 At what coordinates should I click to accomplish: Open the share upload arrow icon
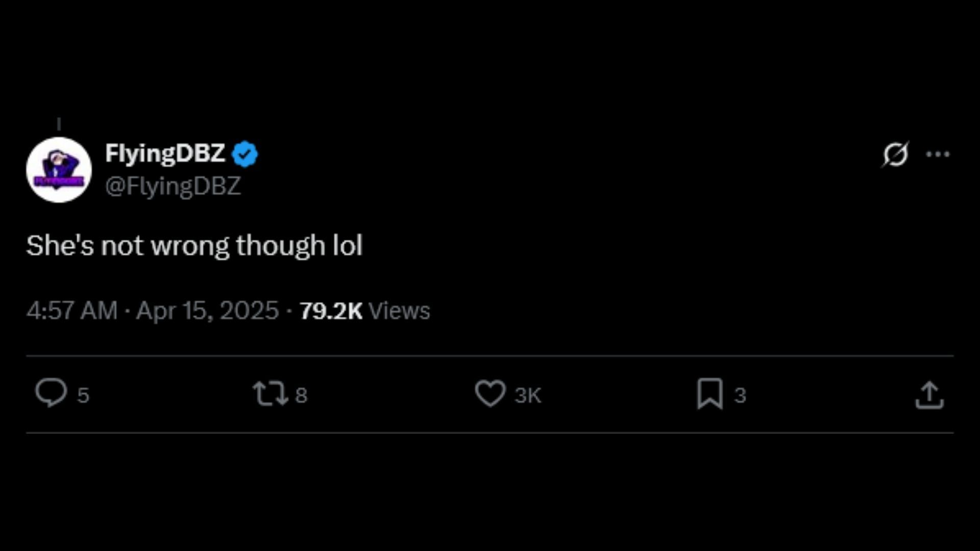tap(929, 395)
